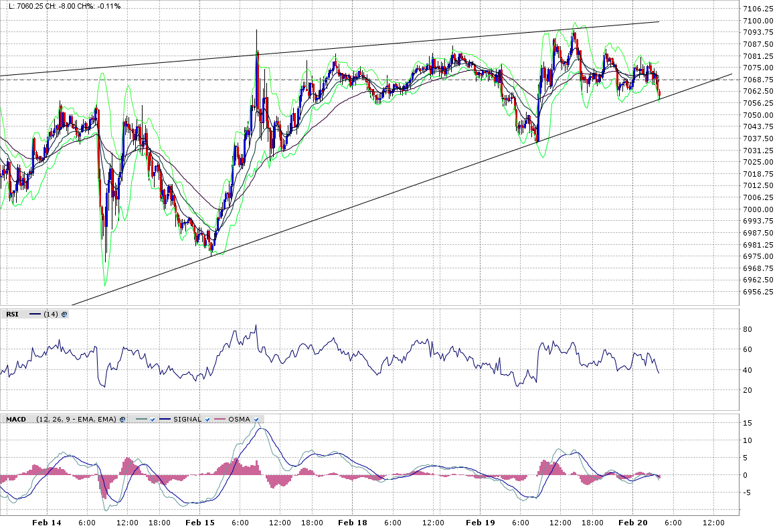This screenshot has height=532, width=779.
Task: Click the RSI period (14) parameter
Action: (x=51, y=314)
